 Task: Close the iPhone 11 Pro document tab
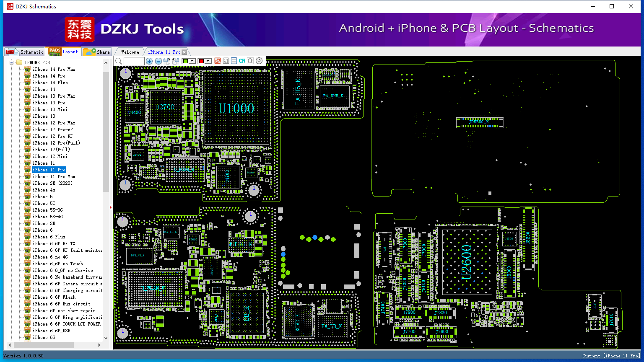tap(184, 52)
